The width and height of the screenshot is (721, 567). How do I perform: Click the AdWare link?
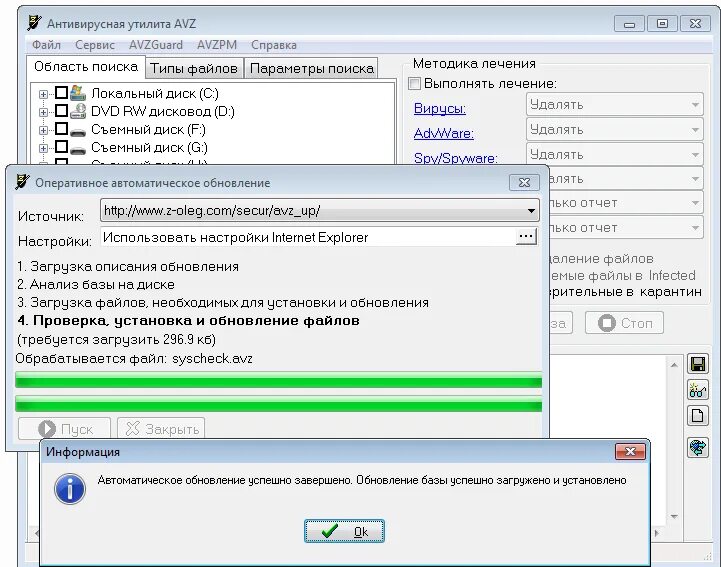444,133
